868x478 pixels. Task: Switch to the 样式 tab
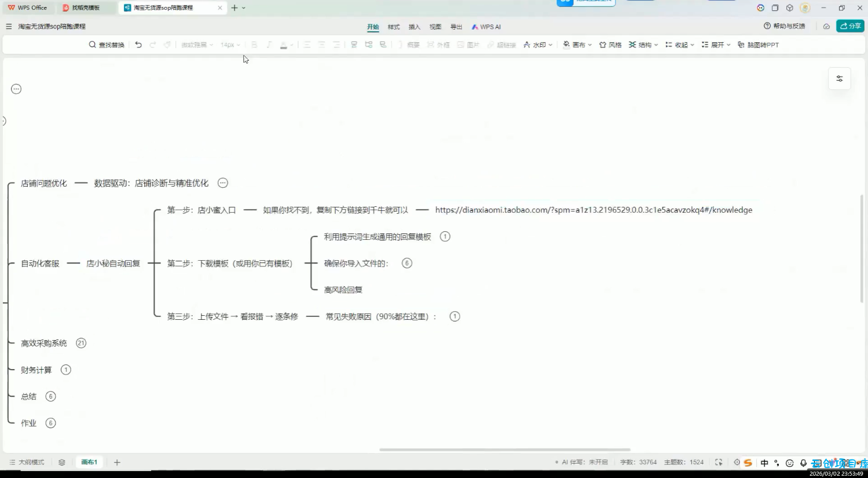394,27
